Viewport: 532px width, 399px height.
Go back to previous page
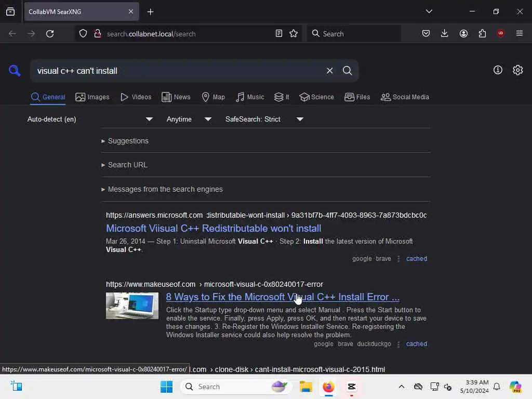12,34
